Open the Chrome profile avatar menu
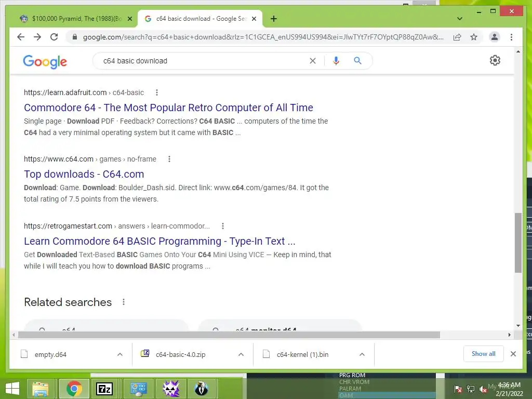The width and height of the screenshot is (532, 399). (x=495, y=37)
